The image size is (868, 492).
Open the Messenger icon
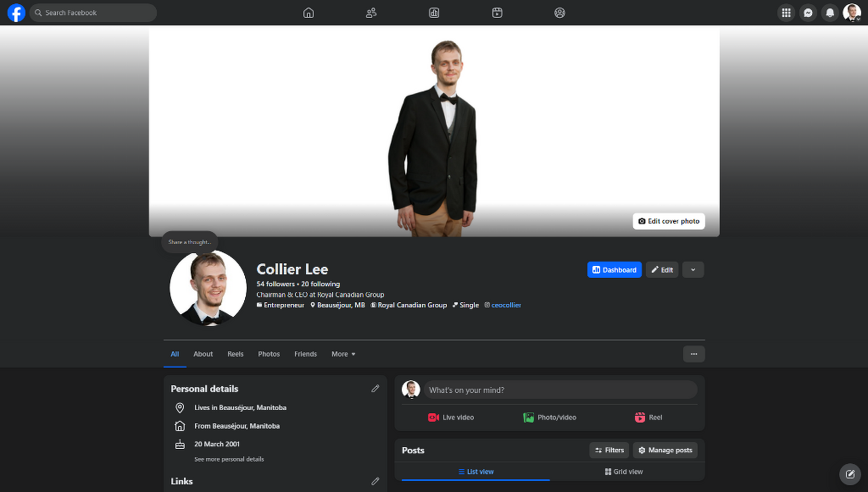coord(808,12)
